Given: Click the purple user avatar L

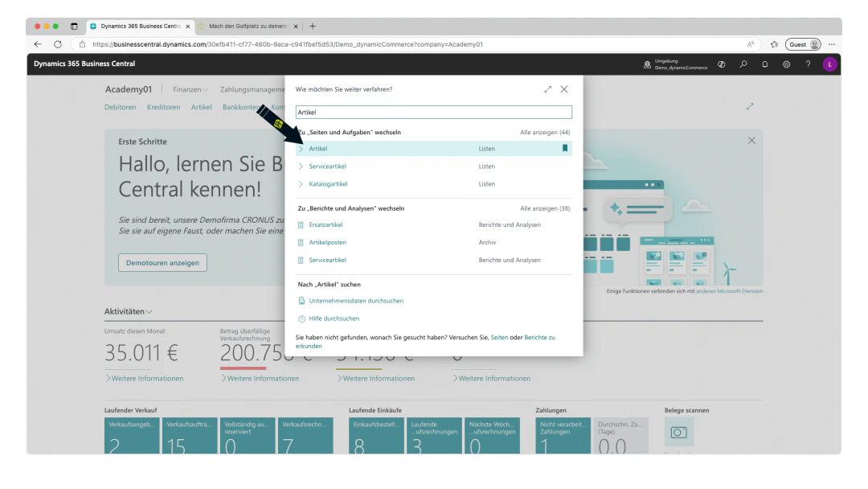Looking at the screenshot, I should [x=829, y=64].
